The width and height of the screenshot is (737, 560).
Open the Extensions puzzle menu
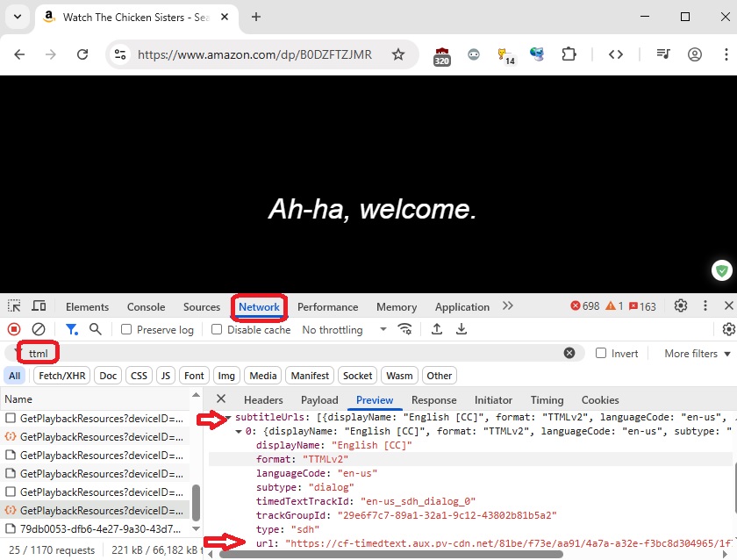coord(569,54)
